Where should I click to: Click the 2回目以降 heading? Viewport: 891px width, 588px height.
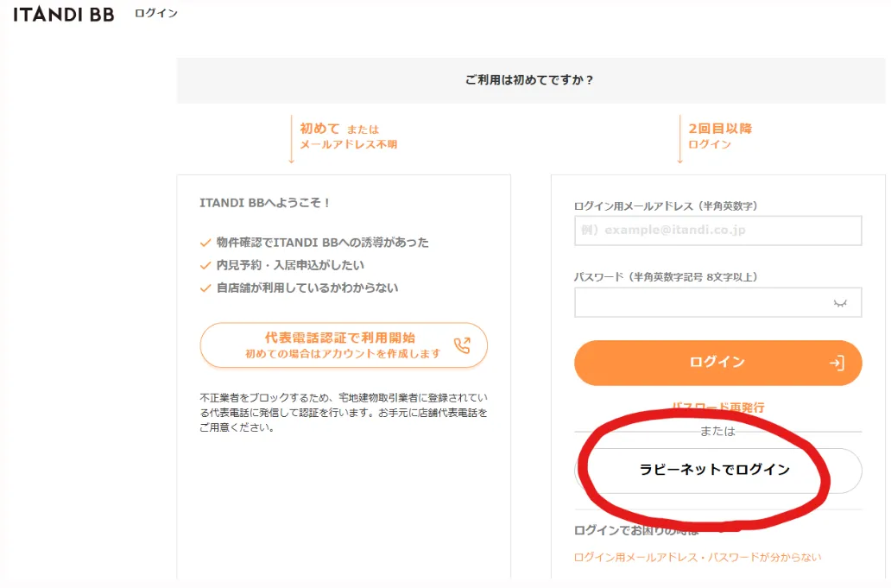pyautogui.click(x=720, y=129)
